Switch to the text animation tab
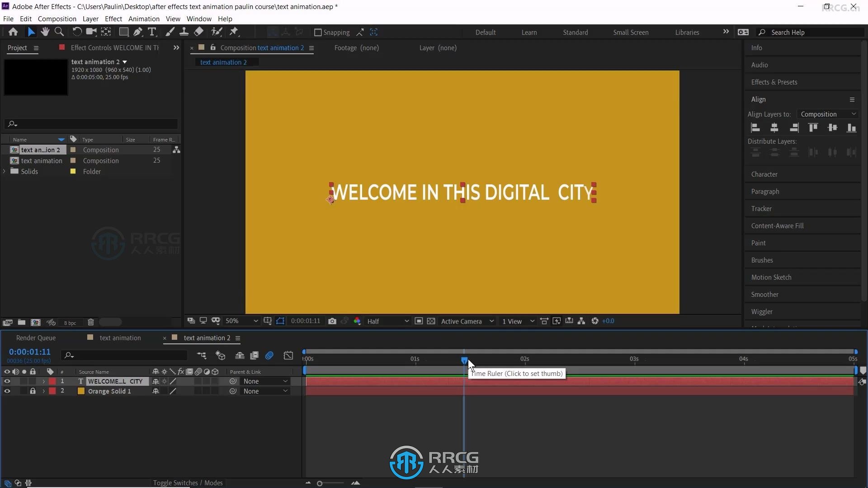This screenshot has width=868, height=488. [120, 338]
